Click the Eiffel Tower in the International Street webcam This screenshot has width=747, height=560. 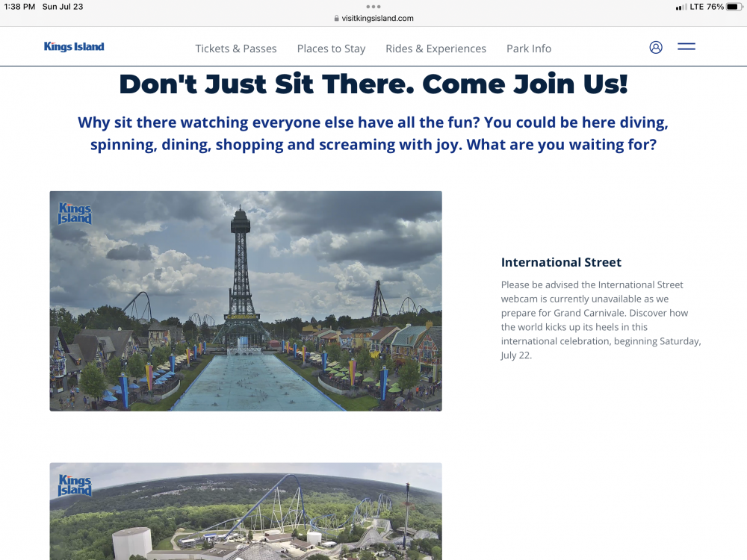[x=241, y=276]
